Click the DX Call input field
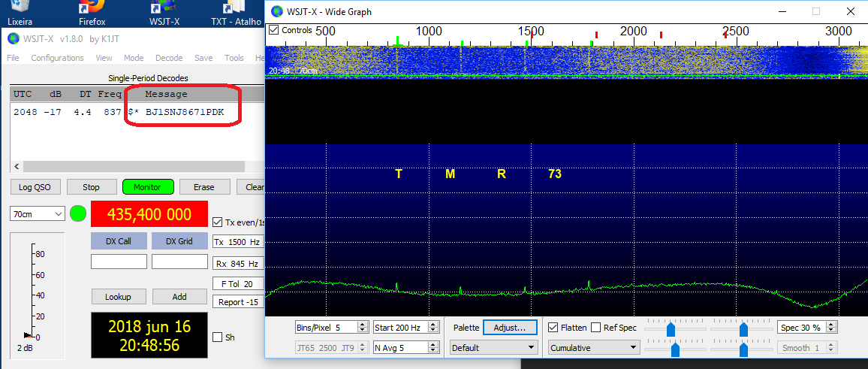 pos(119,262)
